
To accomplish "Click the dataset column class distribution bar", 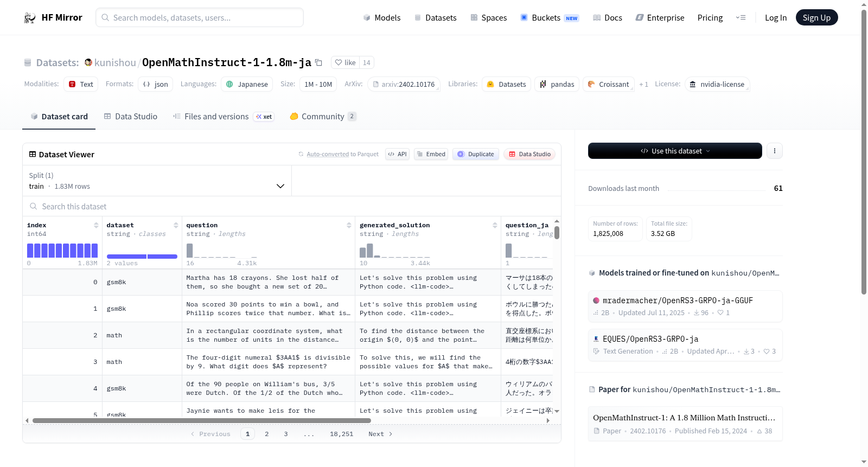I will point(142,257).
